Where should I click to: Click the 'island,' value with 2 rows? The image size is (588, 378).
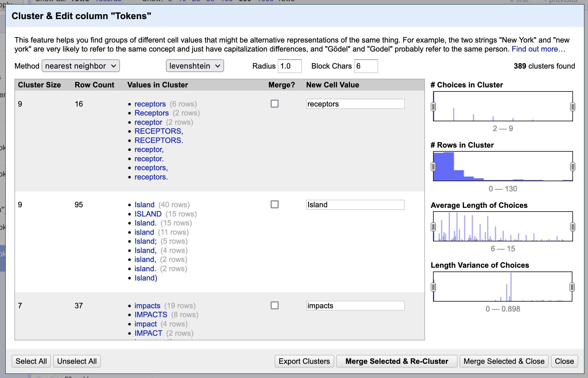point(145,259)
